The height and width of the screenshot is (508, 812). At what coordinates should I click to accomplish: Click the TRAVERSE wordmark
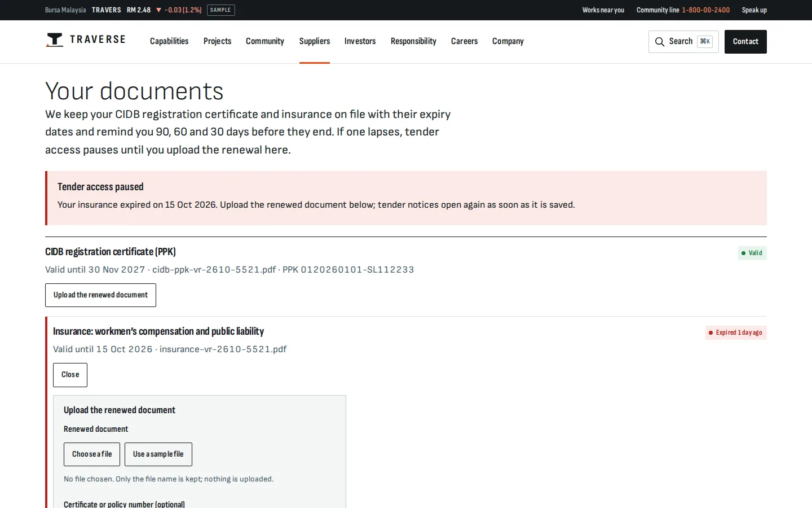click(x=98, y=40)
